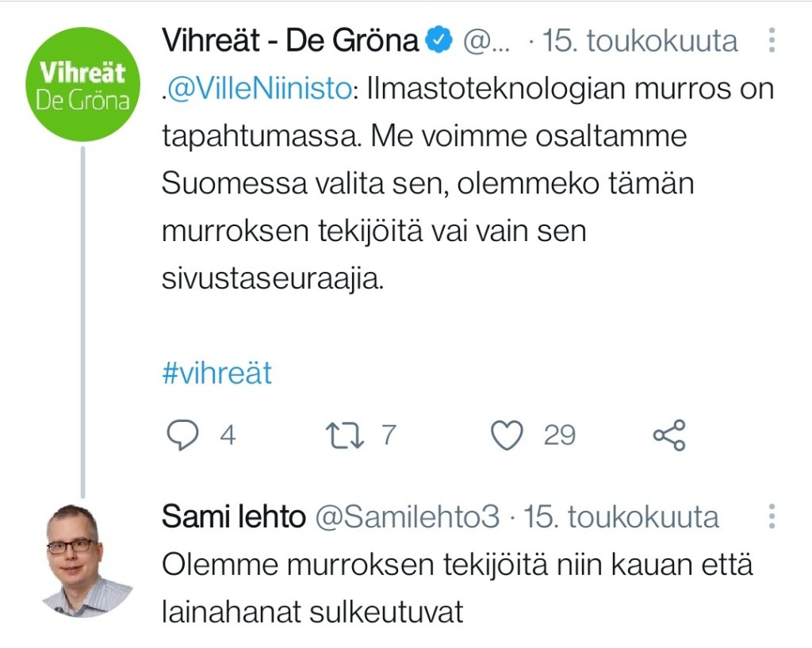Click the like count showing 29
Screen dimensions: 812x648
pos(561,435)
